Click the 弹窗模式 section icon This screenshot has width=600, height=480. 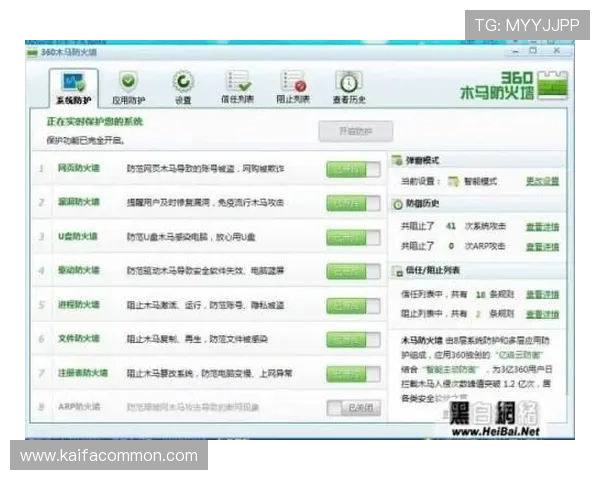pyautogui.click(x=397, y=161)
